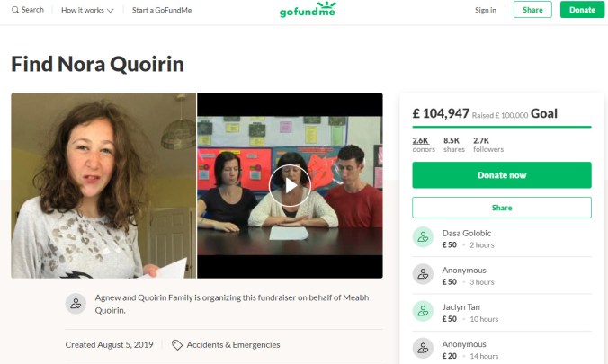The width and height of the screenshot is (608, 364).
Task: Click Sign in in the header
Action: pos(486,10)
